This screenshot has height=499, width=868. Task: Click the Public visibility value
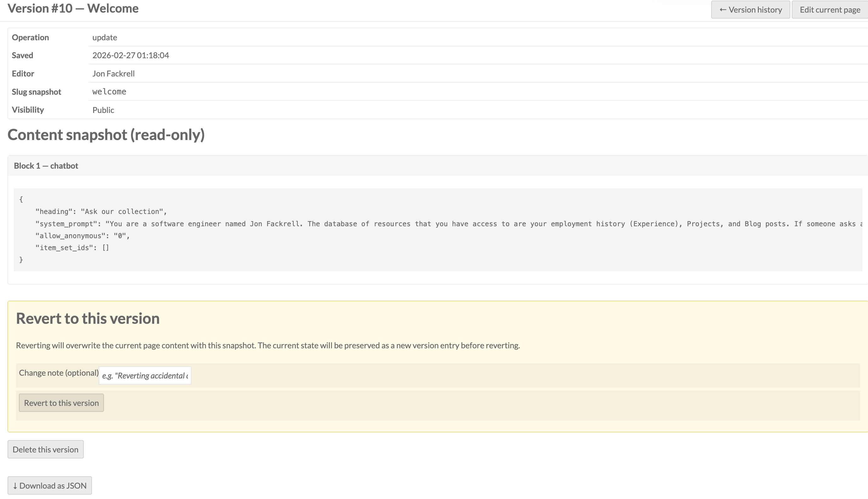pos(103,110)
